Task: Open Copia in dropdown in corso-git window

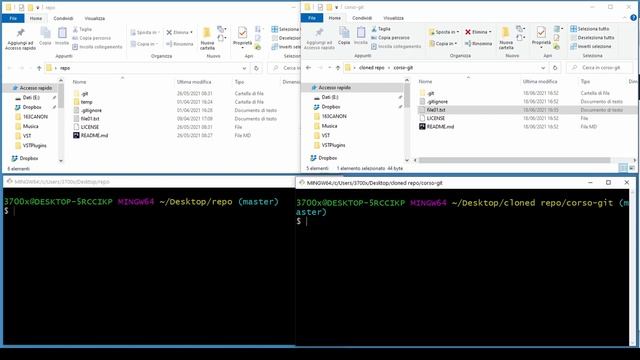Action: pos(443,43)
